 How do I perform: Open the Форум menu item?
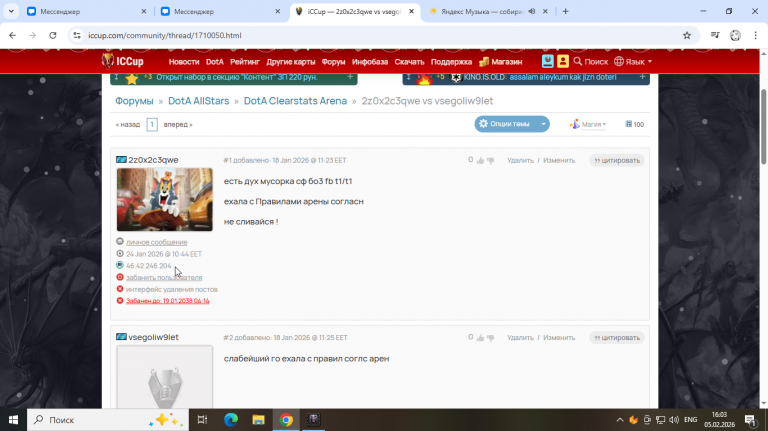[x=334, y=62]
